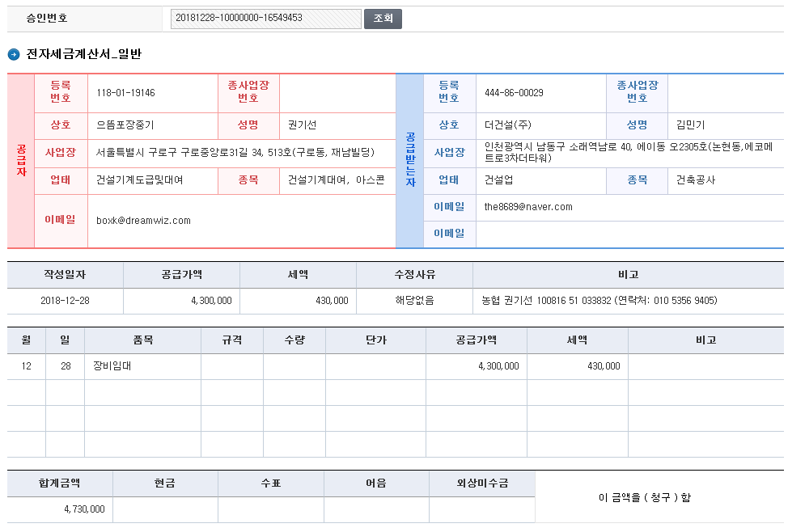Click the 수량 column header
788x532 pixels.
(x=294, y=340)
